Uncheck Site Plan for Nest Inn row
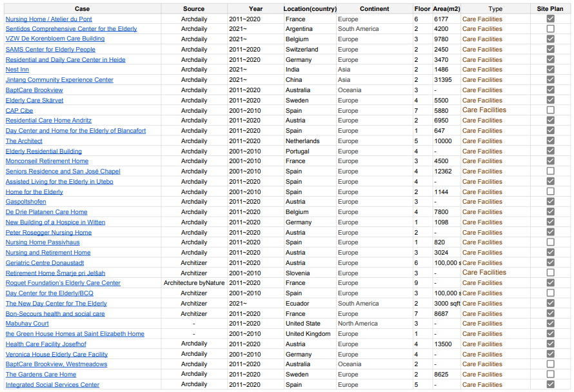This screenshot has height=392, width=574. [550, 69]
